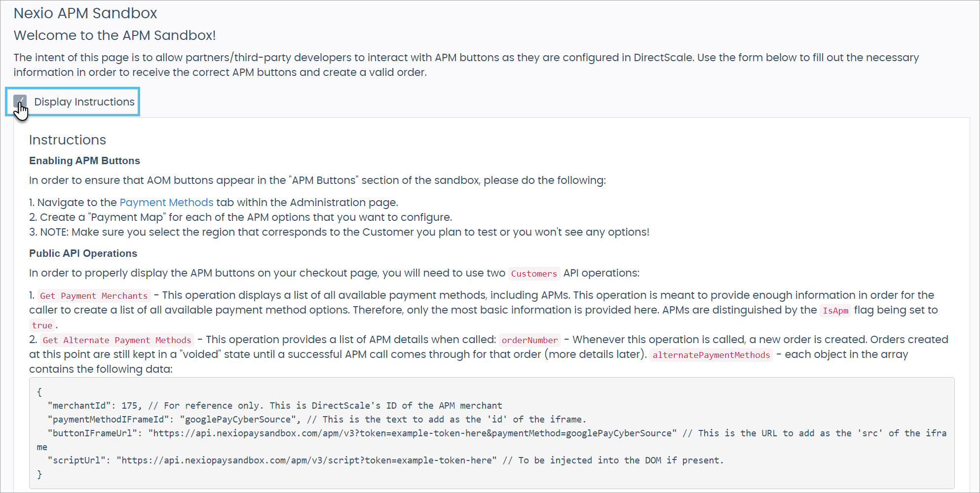Toggle the Display Instructions checkbox

20,102
